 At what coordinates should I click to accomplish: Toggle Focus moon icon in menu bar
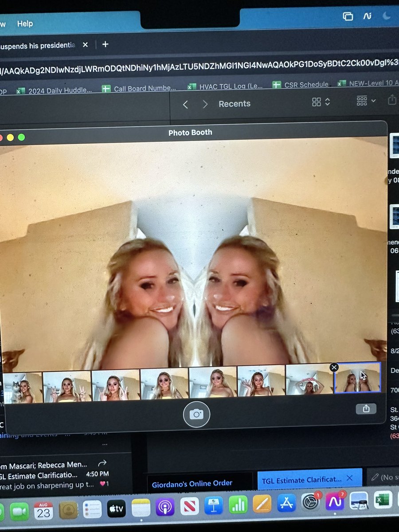pos(386,16)
